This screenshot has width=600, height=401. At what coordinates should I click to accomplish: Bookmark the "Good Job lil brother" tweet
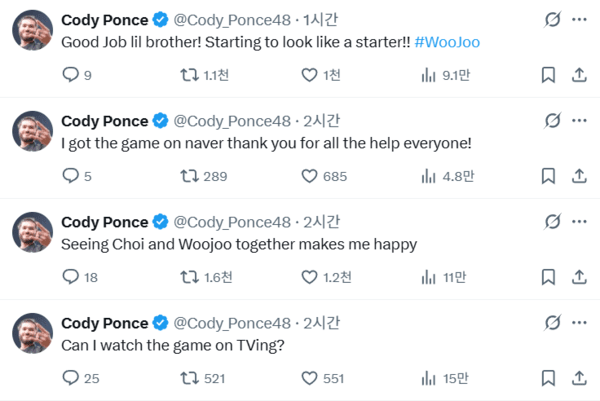click(548, 75)
